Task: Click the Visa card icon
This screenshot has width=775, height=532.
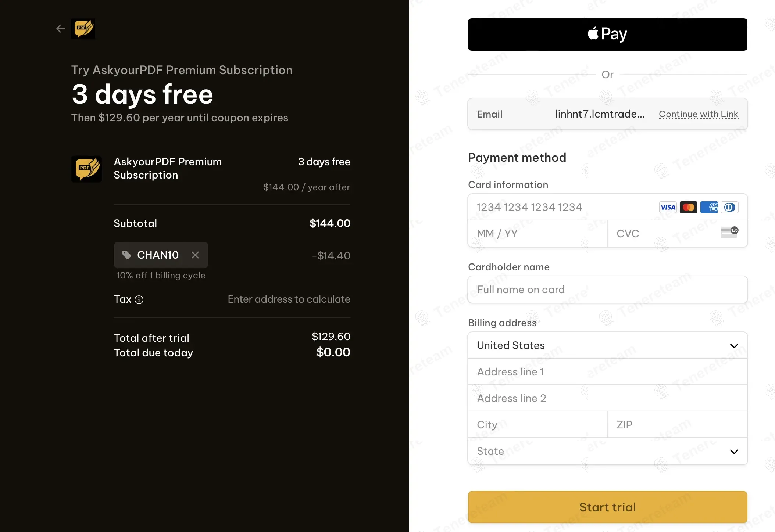Action: coord(668,207)
